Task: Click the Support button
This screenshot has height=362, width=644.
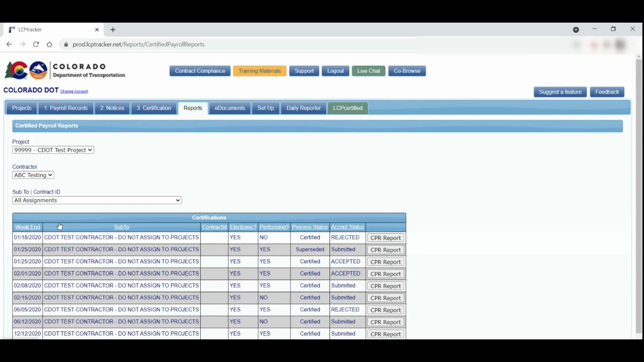Action: click(x=304, y=71)
